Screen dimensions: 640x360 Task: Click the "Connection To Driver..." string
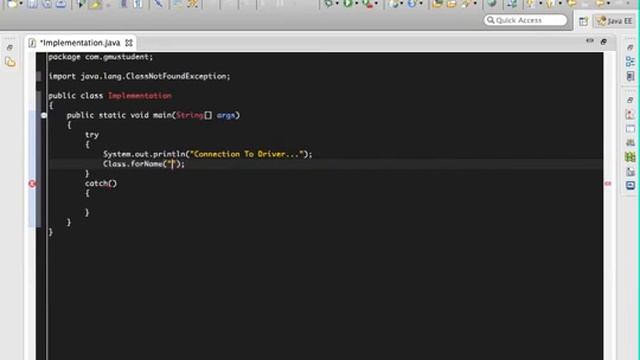click(248, 154)
